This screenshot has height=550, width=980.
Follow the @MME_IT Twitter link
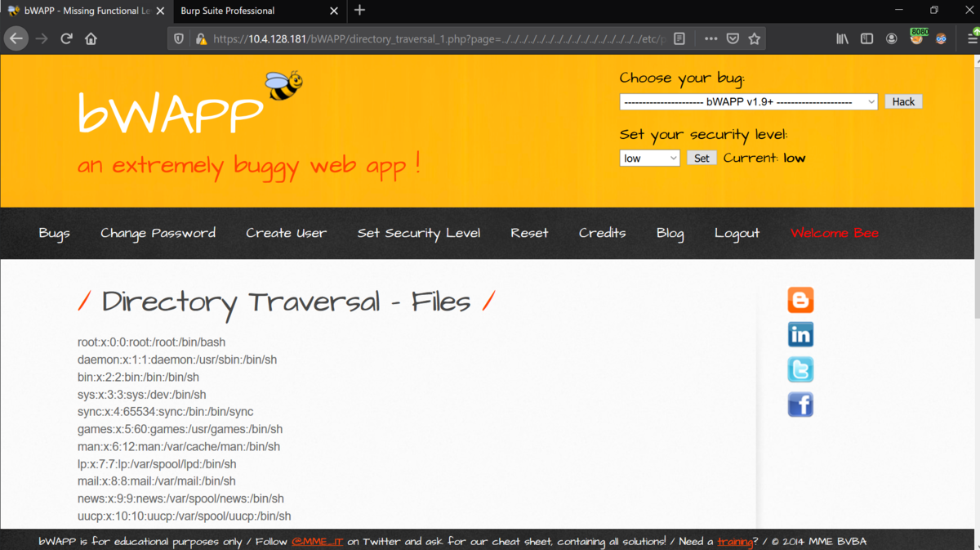click(x=318, y=541)
